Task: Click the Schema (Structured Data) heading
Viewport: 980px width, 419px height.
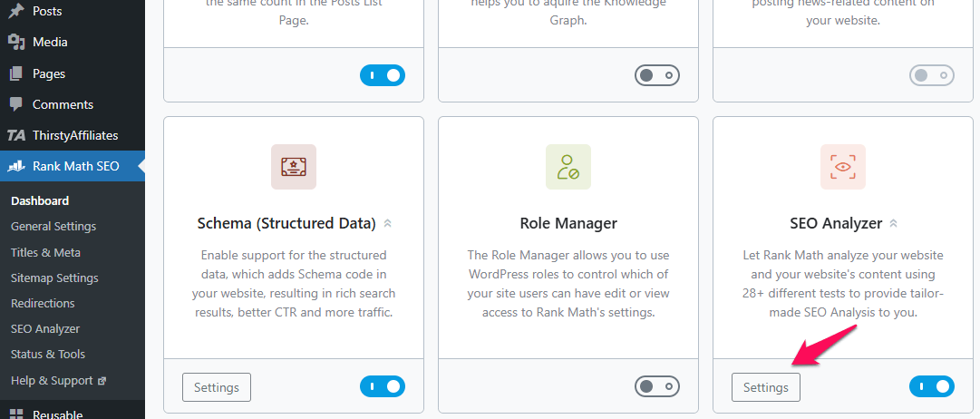Action: click(x=286, y=223)
